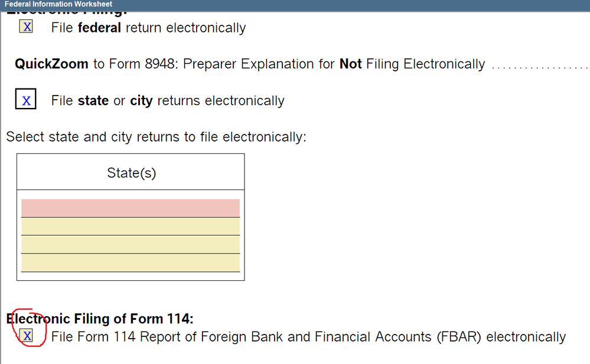The height and width of the screenshot is (364, 590).
Task: Click the 'Preparer Explanation' text
Action: (258, 64)
